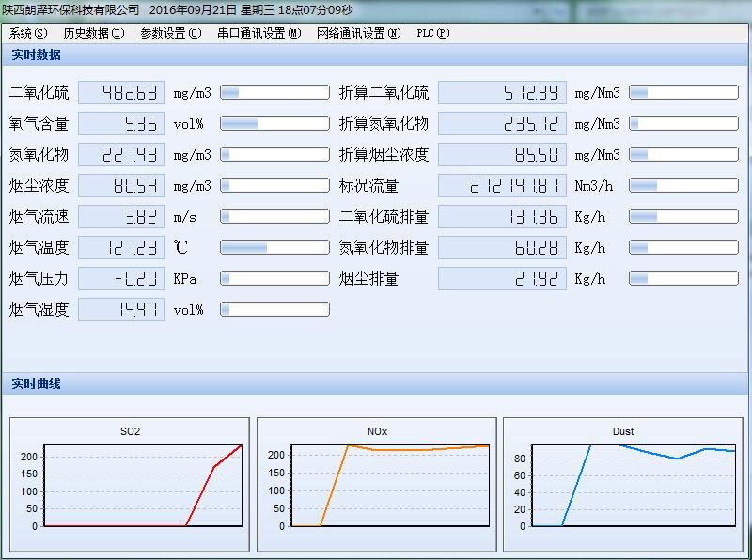Select the 折算二氧化硫 value field
The height and width of the screenshot is (560, 752).
(x=502, y=93)
